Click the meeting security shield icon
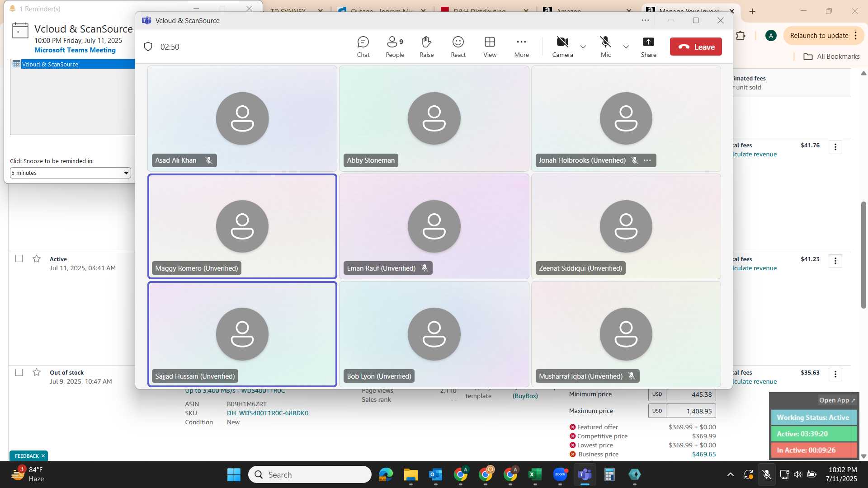 [148, 47]
